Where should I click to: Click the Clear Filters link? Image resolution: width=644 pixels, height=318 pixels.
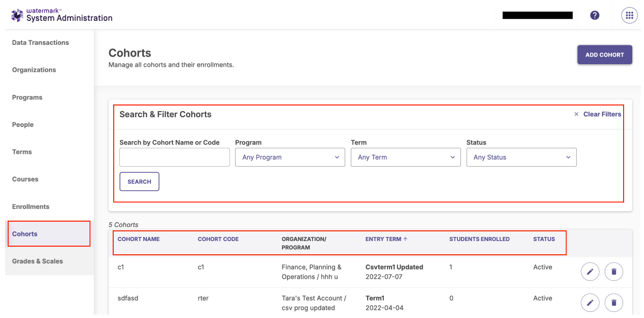click(x=602, y=114)
